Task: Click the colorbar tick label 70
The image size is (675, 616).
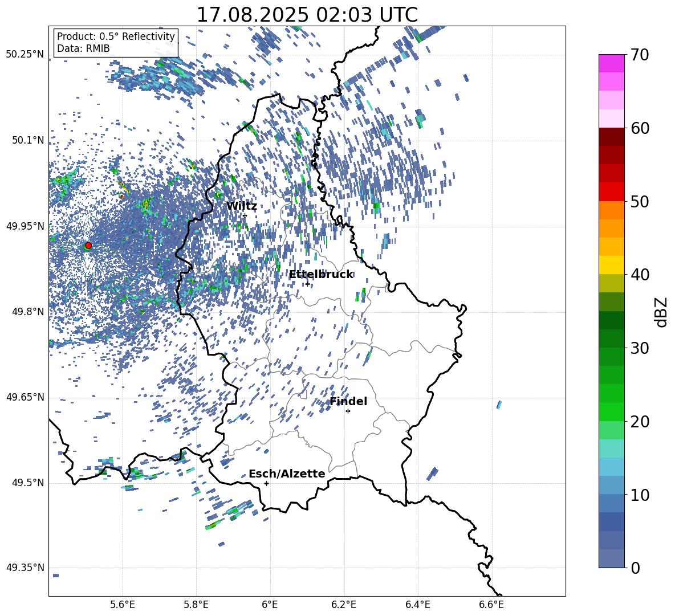Action: click(x=640, y=55)
